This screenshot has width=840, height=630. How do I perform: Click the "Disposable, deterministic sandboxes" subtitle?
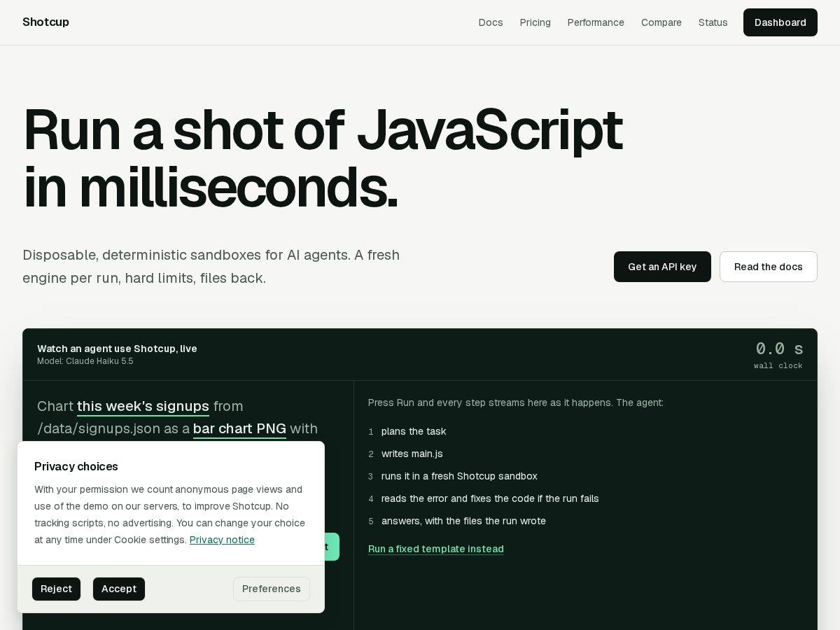[x=211, y=267]
